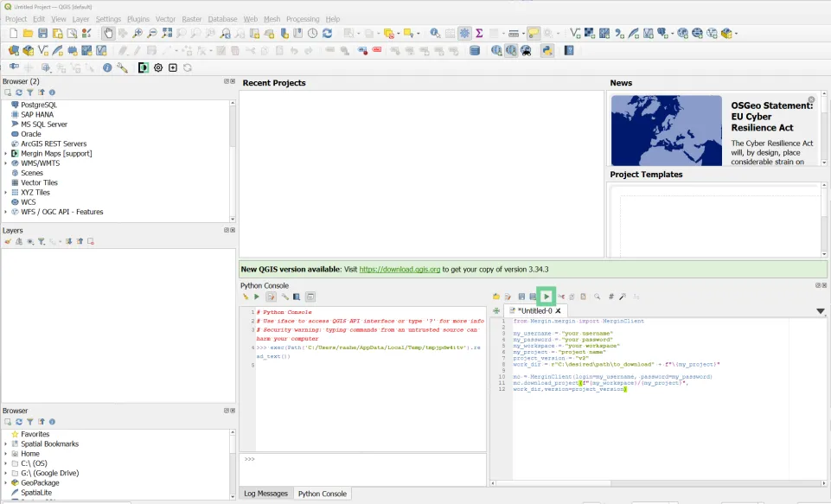This screenshot has height=504, width=831.
Task: Run the script in the editor
Action: (547, 297)
